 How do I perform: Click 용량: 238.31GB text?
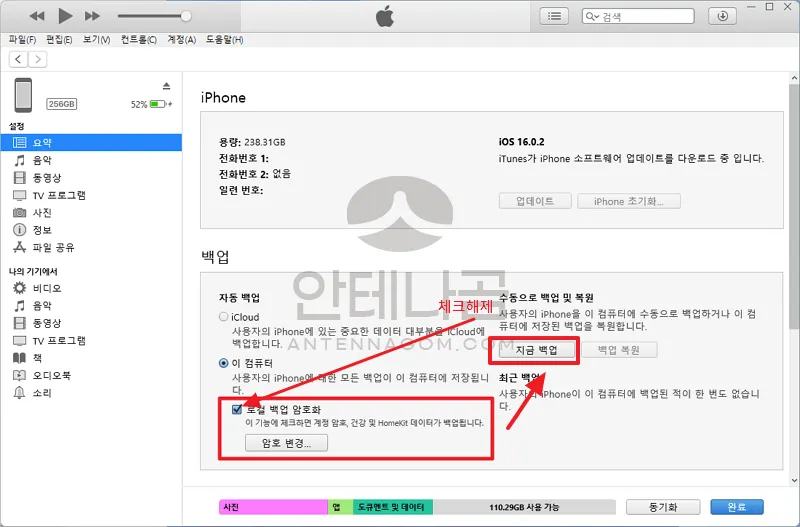pyautogui.click(x=252, y=142)
